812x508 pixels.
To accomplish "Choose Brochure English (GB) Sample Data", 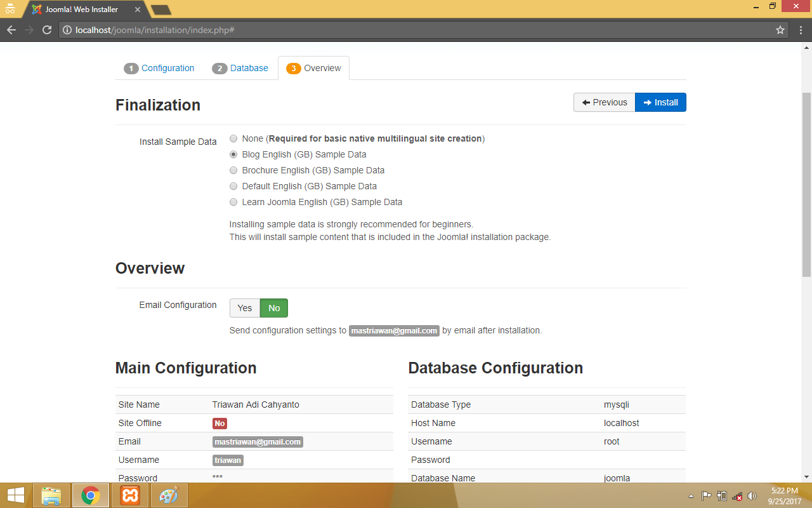I will click(234, 170).
